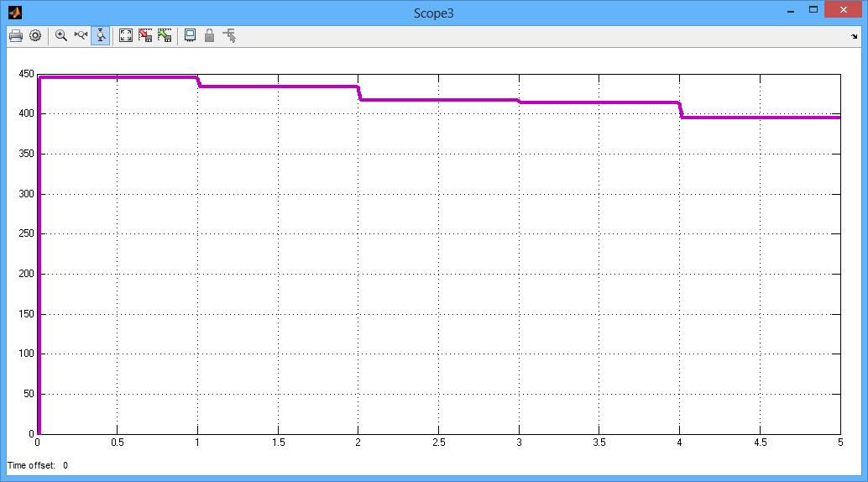Screen dimensions: 868x482
Task: Click the Time offset label
Action: tap(31, 465)
